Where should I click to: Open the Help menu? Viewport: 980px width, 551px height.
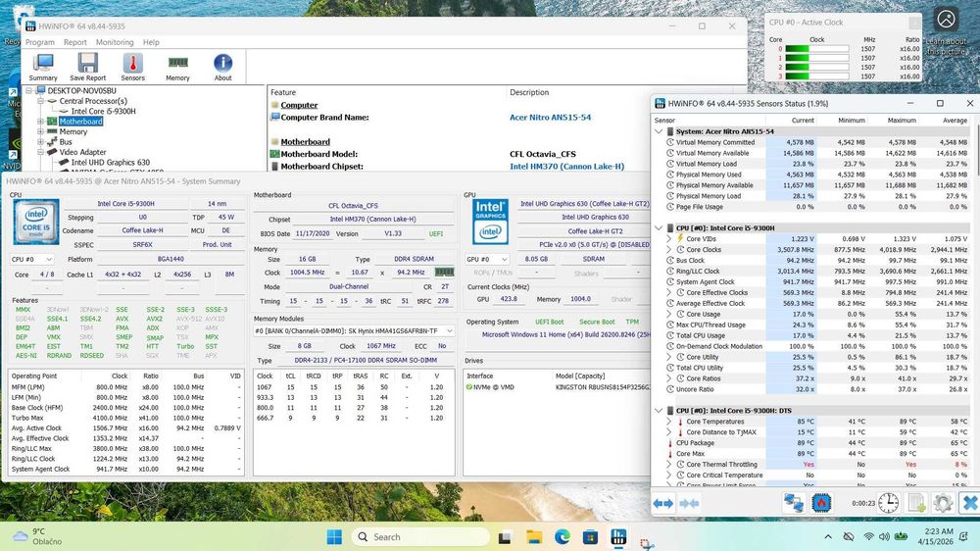pyautogui.click(x=151, y=42)
